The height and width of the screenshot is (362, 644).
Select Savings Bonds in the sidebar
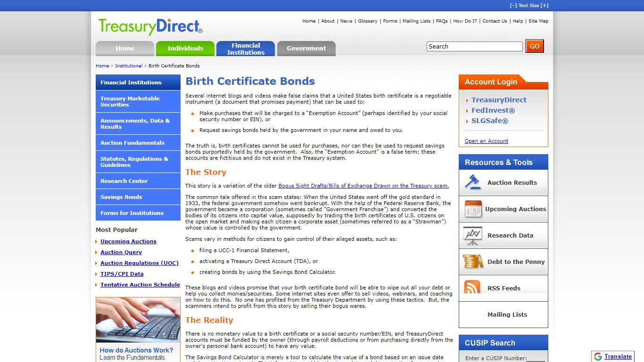[x=138, y=197]
